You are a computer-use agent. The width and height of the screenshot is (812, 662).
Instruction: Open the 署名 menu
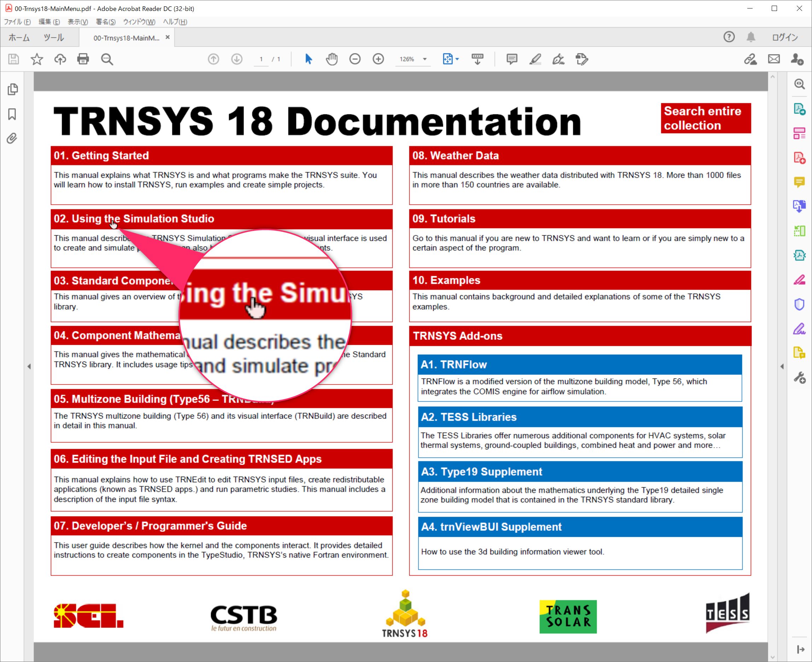pos(106,22)
